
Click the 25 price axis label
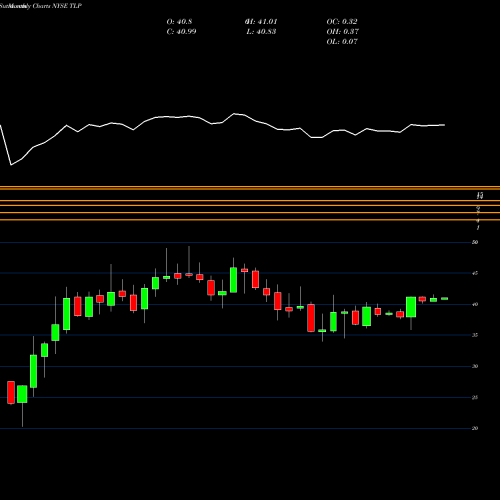pos(475,397)
